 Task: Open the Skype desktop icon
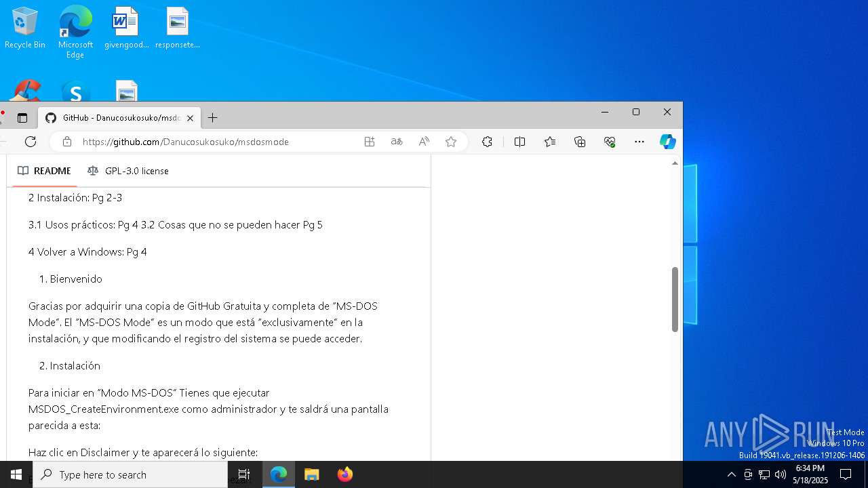tap(75, 92)
